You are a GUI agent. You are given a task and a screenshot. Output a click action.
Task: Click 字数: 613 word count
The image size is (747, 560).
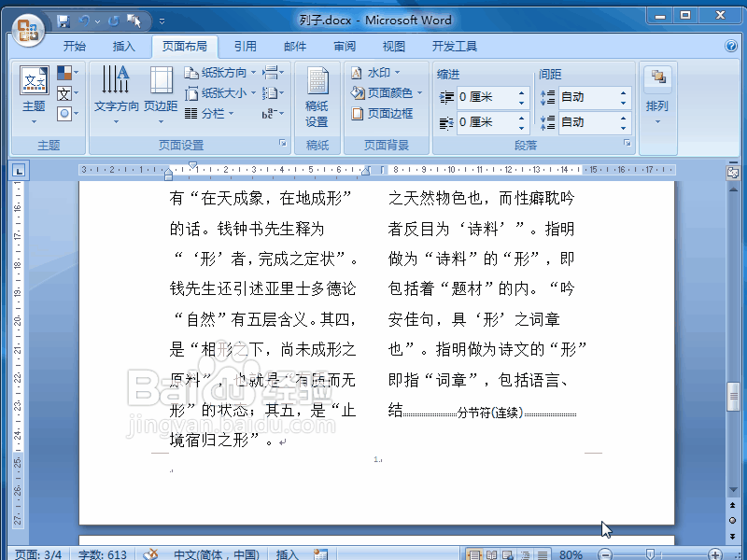pyautogui.click(x=103, y=554)
